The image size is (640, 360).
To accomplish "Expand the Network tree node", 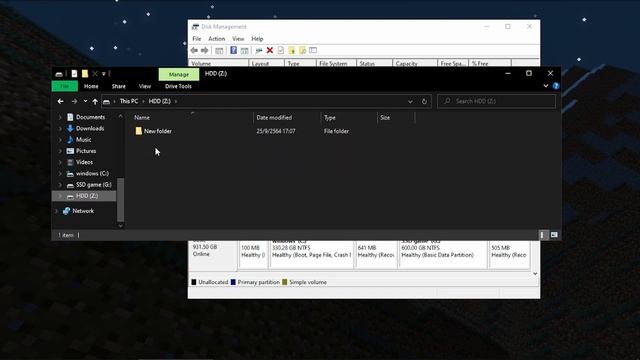I will pyautogui.click(x=56, y=211).
